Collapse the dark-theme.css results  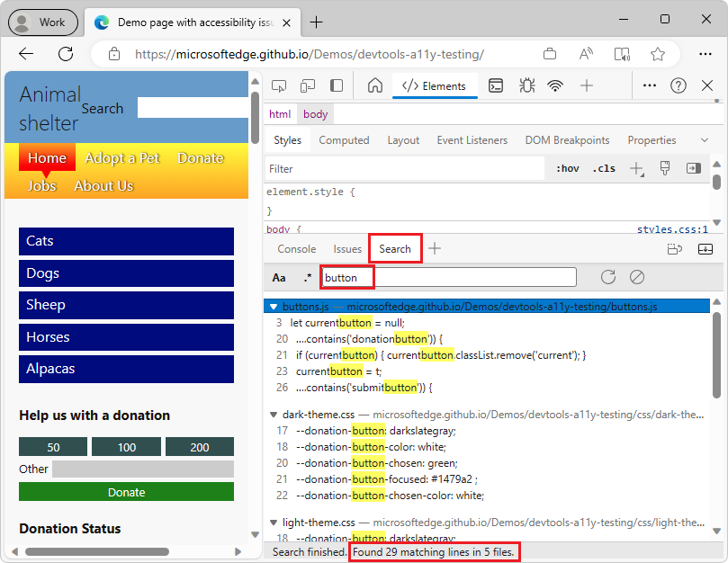(273, 415)
